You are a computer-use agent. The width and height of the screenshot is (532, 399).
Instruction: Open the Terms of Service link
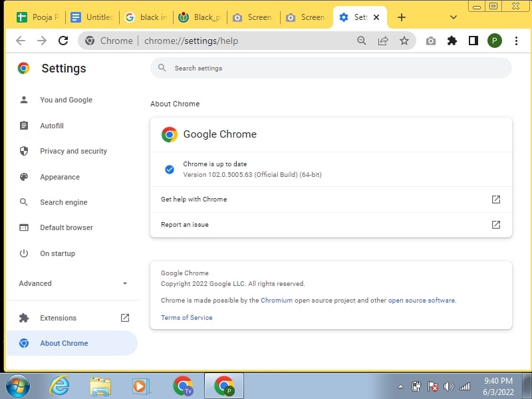tap(186, 317)
